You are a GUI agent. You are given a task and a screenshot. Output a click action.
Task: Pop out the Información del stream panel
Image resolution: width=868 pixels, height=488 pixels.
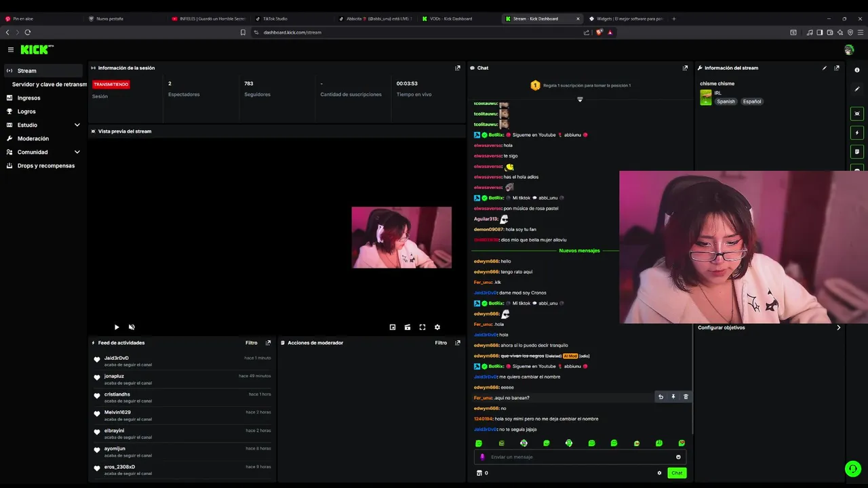coord(837,68)
